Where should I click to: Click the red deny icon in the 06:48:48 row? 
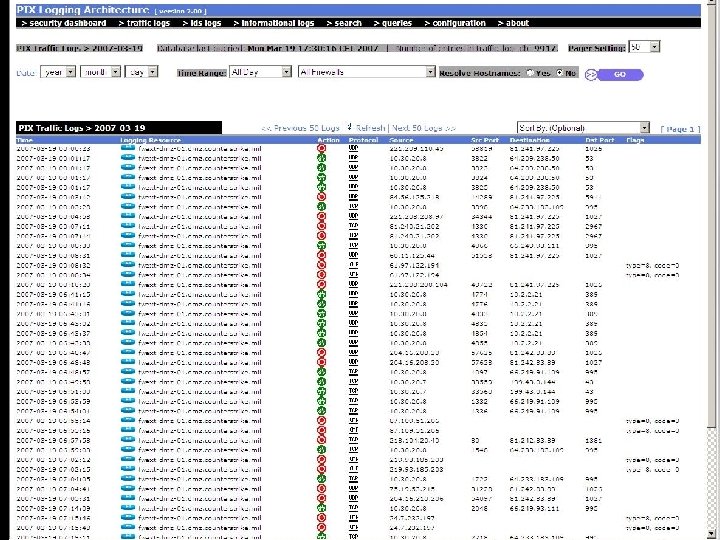pyautogui.click(x=321, y=362)
